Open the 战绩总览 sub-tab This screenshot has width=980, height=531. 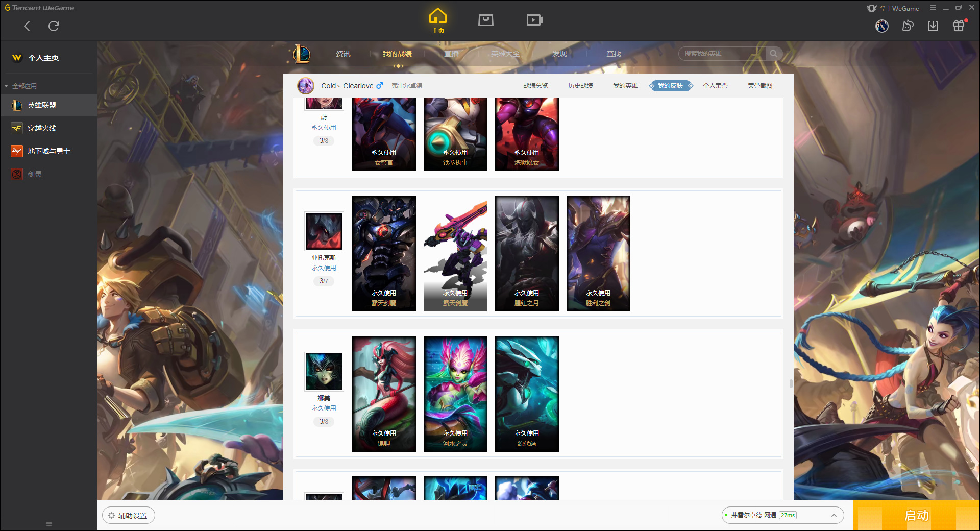[x=535, y=86]
